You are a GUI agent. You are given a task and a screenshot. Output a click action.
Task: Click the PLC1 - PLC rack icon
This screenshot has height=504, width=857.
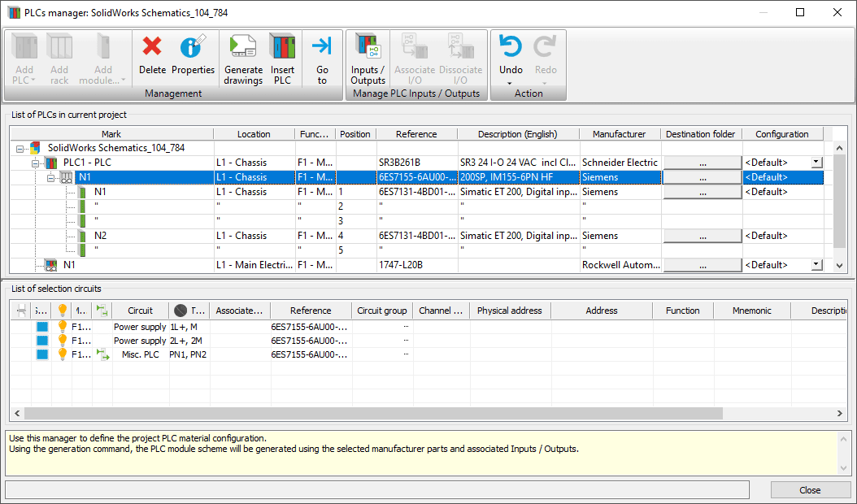tap(51, 163)
